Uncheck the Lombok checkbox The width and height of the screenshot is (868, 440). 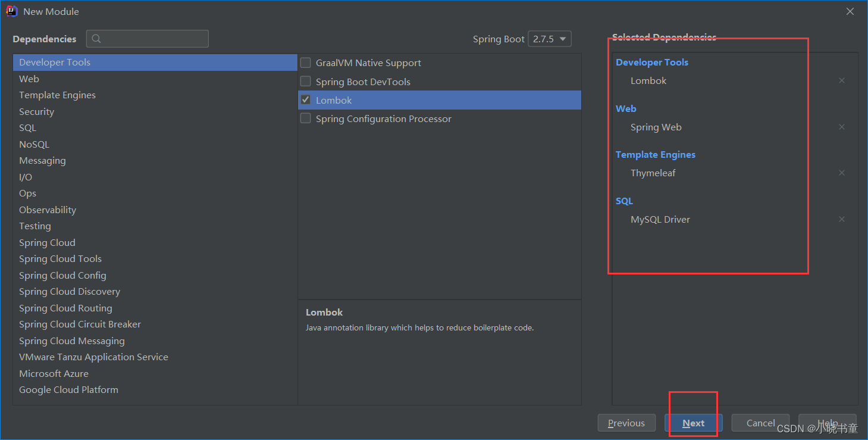click(305, 100)
